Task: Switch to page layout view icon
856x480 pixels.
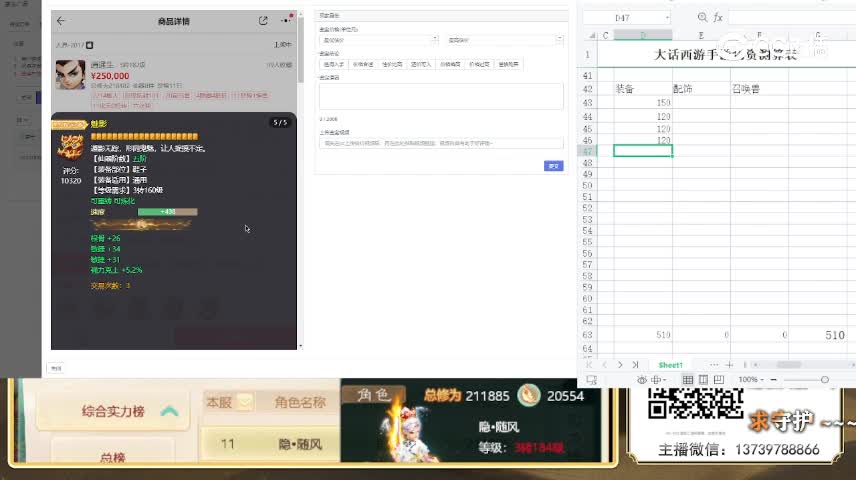Action: tap(703, 380)
